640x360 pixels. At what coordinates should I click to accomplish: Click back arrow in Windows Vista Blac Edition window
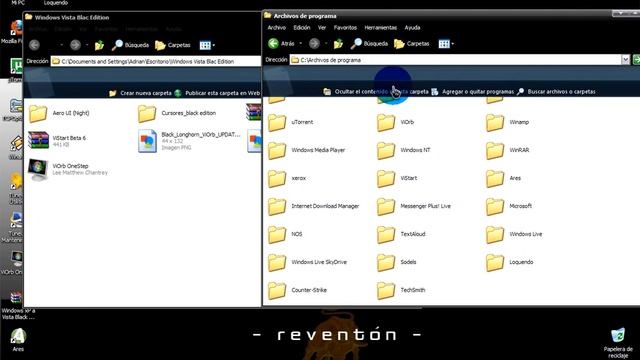pyautogui.click(x=35, y=45)
